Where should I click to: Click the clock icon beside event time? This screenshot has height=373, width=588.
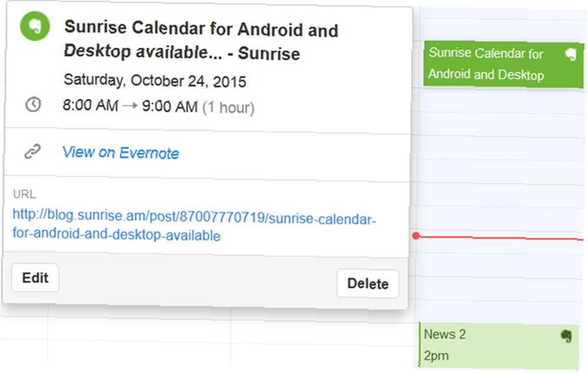(33, 105)
